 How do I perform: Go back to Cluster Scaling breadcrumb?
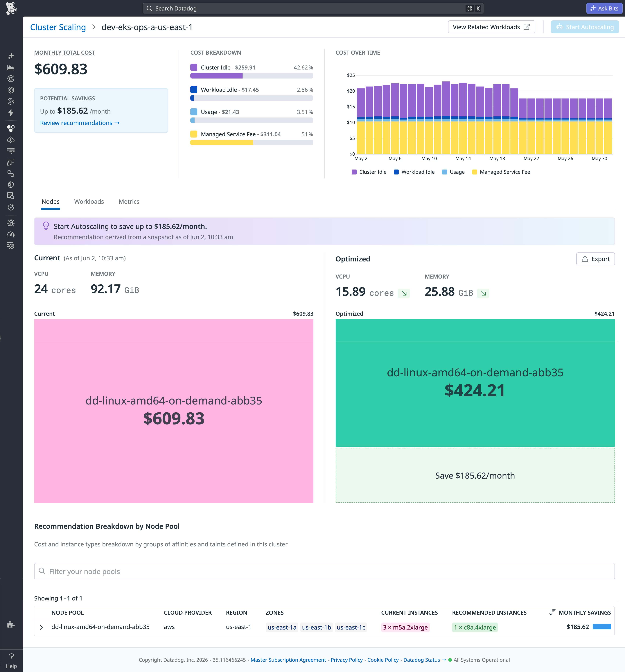(58, 27)
